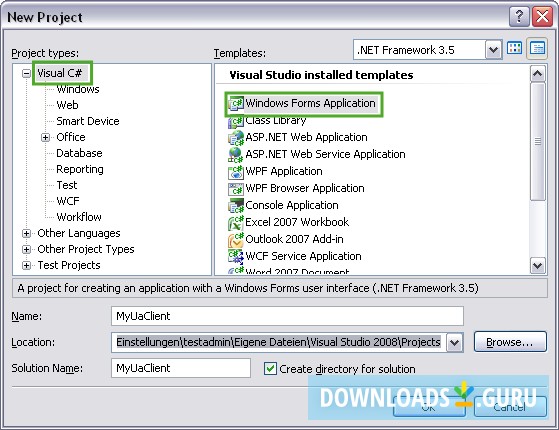The image size is (559, 430).
Task: Click the Cancel button
Action: [510, 406]
